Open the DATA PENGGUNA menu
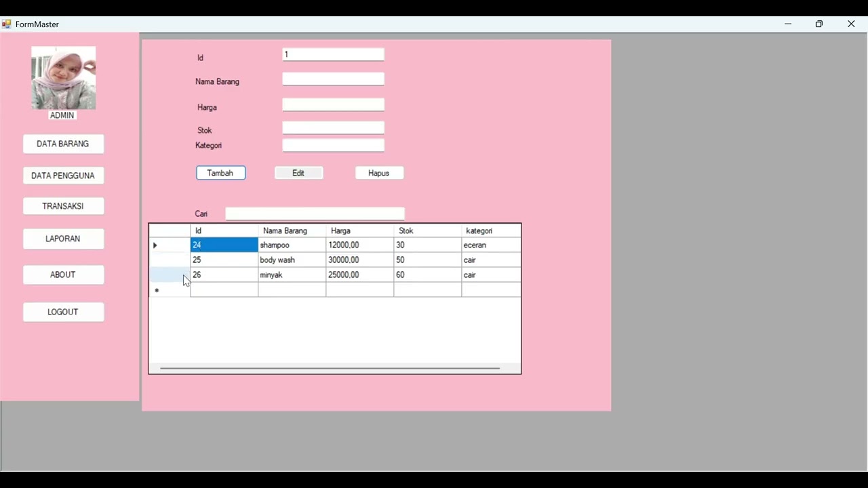The image size is (868, 488). point(63,176)
